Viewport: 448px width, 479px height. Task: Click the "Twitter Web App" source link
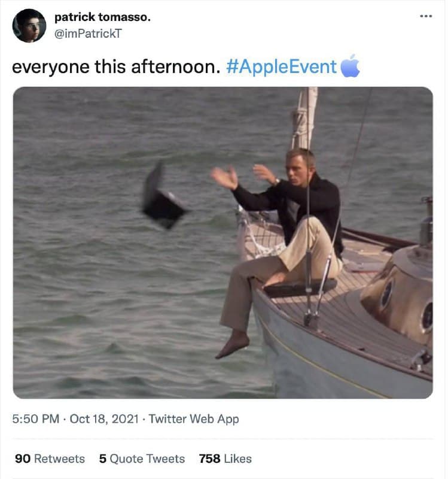click(194, 419)
